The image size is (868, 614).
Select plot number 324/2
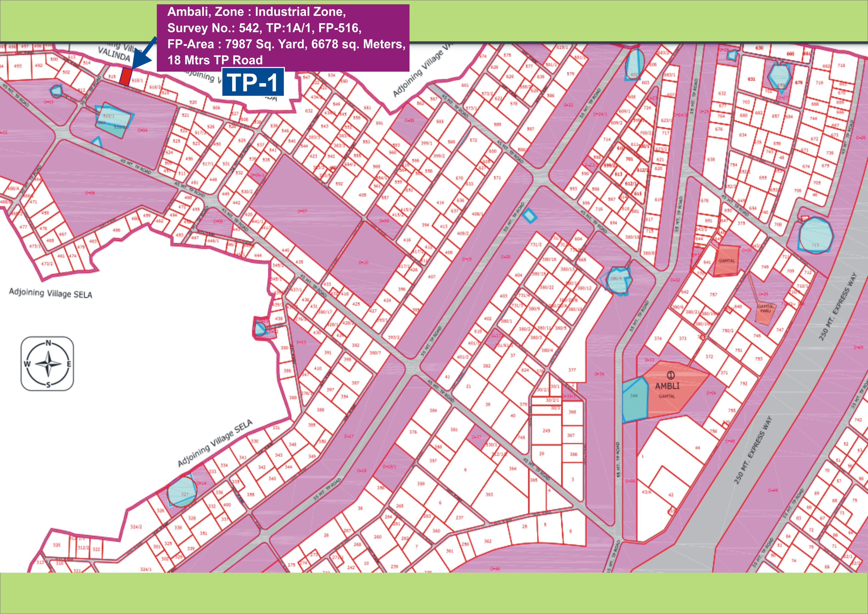coord(136,527)
